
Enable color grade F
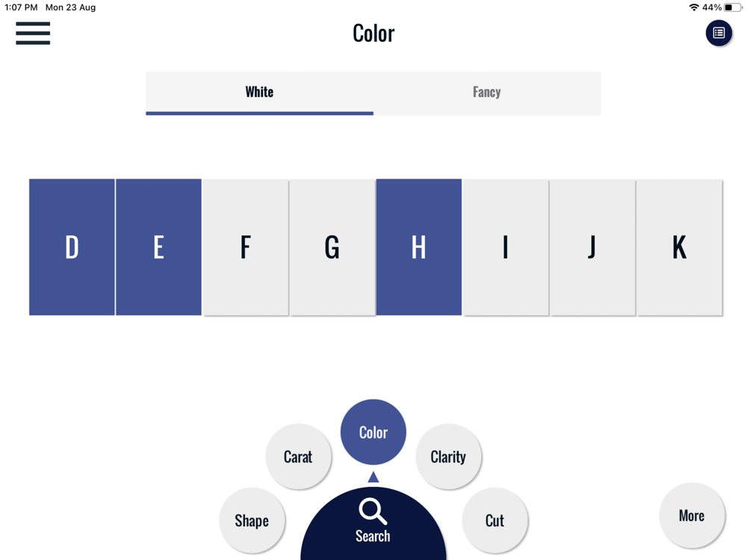245,247
